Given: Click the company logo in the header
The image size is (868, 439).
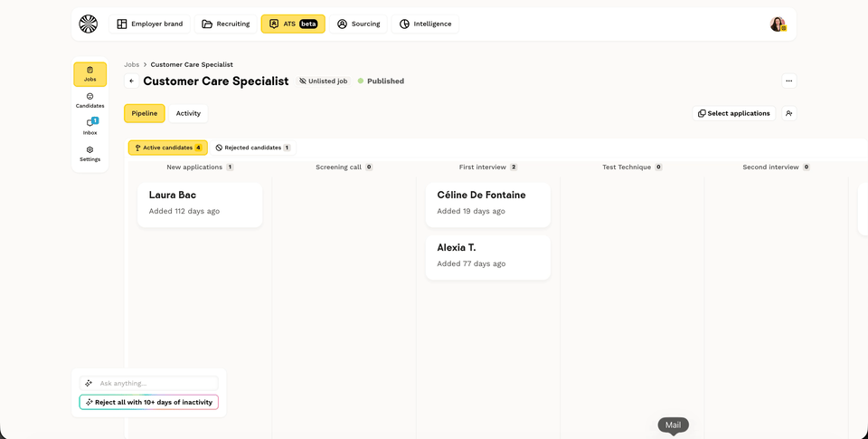Looking at the screenshot, I should (x=88, y=24).
